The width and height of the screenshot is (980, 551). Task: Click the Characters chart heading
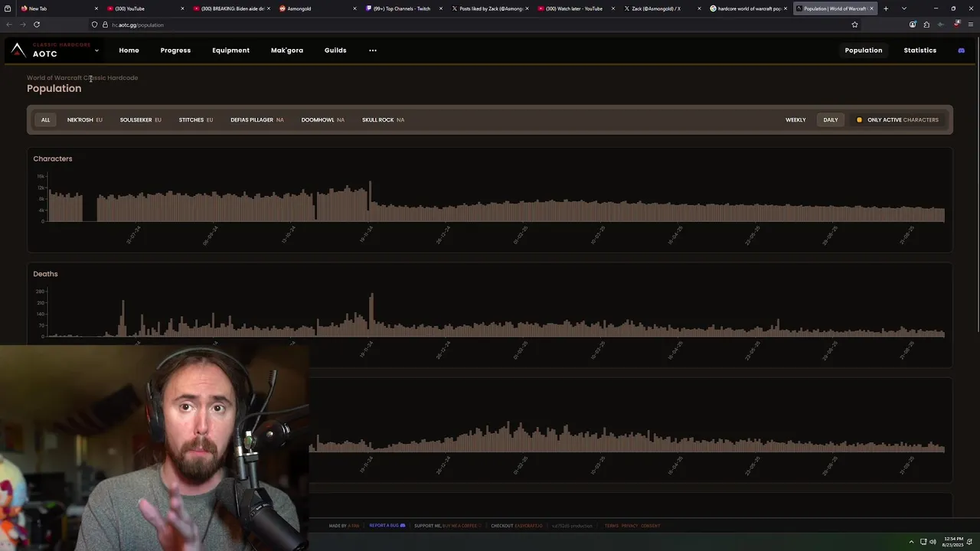click(53, 158)
